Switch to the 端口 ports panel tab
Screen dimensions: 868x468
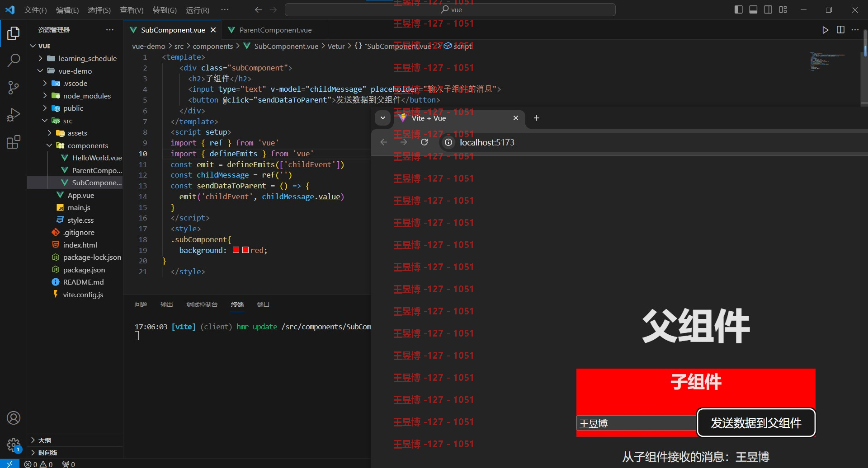(x=263, y=304)
